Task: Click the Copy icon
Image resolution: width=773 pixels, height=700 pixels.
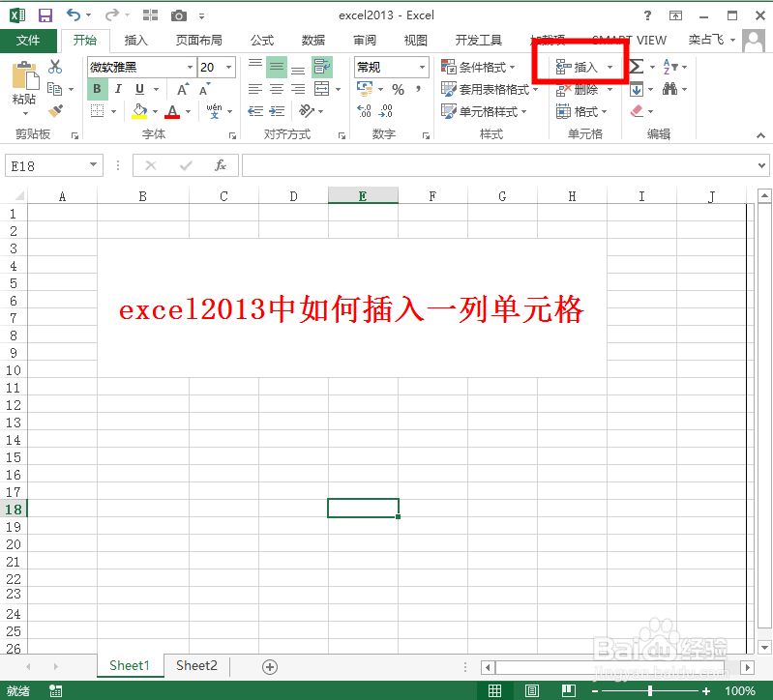Action: (x=54, y=89)
